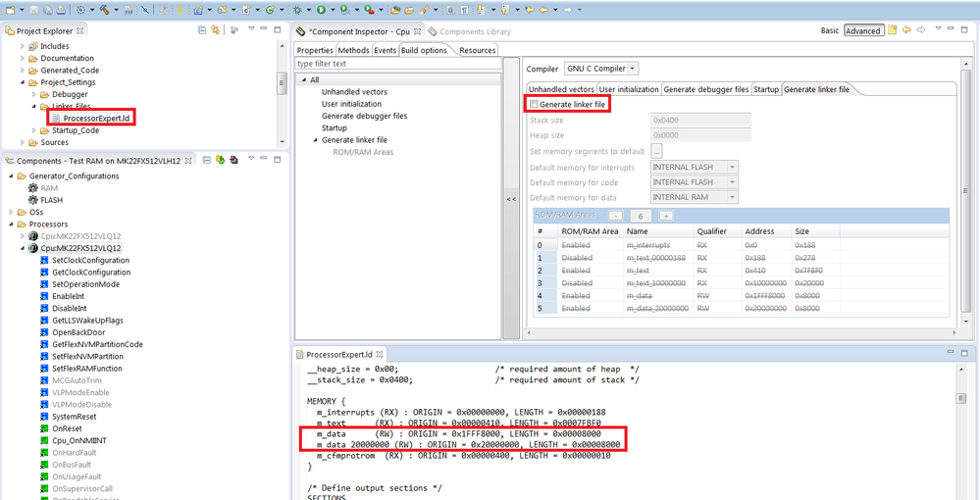Toggle the VLPModeEnable method icon
Image resolution: width=980 pixels, height=500 pixels.
[44, 392]
